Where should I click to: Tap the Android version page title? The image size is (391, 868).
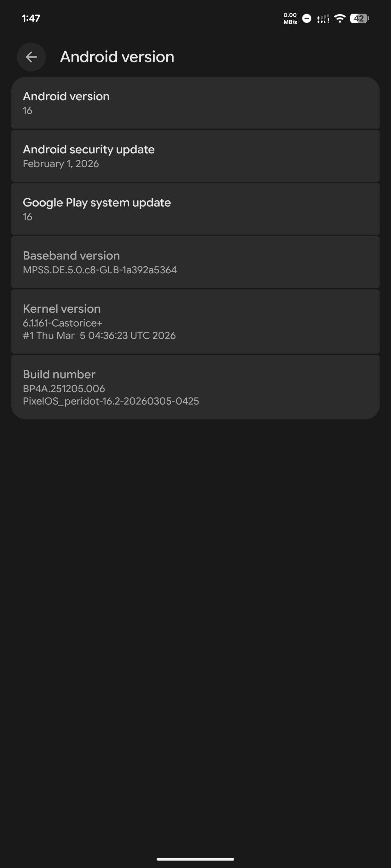pyautogui.click(x=117, y=57)
